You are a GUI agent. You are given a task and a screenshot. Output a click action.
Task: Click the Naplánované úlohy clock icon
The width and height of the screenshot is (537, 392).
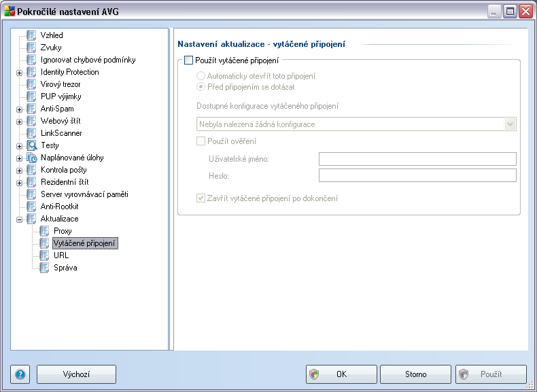(x=31, y=158)
